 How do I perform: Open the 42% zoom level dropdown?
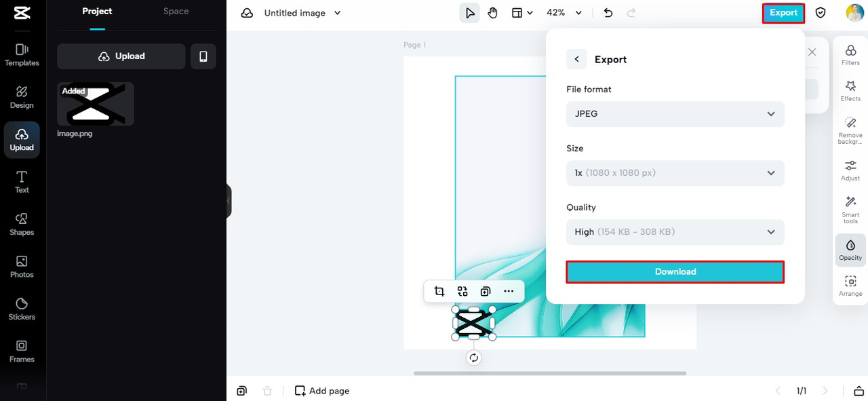(564, 13)
